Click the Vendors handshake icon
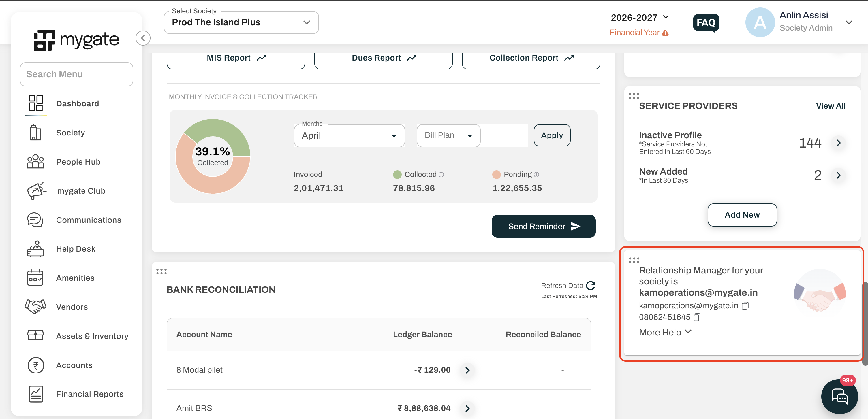Viewport: 868px width, 419px height. click(x=35, y=307)
